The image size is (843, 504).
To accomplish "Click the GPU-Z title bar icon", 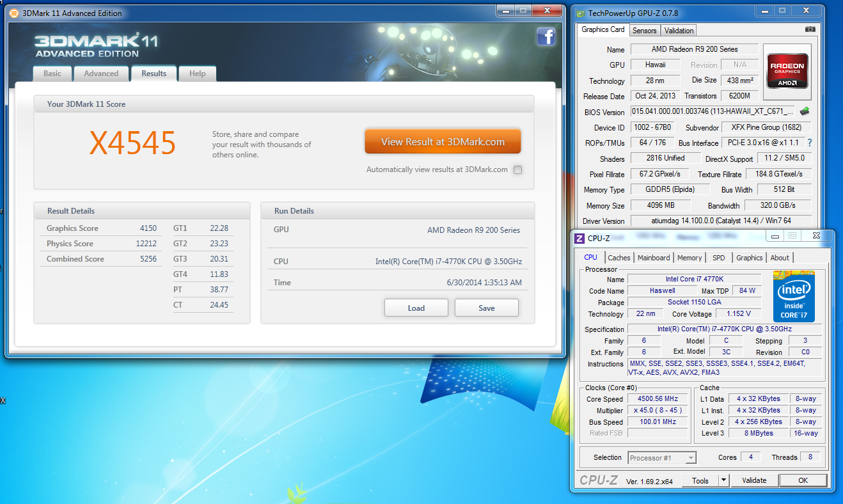I will 580,12.
